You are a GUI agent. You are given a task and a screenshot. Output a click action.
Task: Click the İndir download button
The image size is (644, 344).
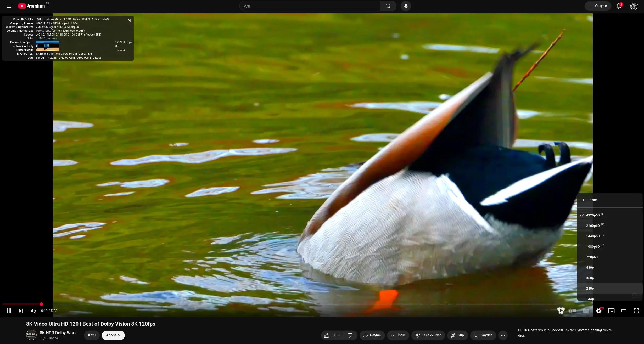[398, 335]
